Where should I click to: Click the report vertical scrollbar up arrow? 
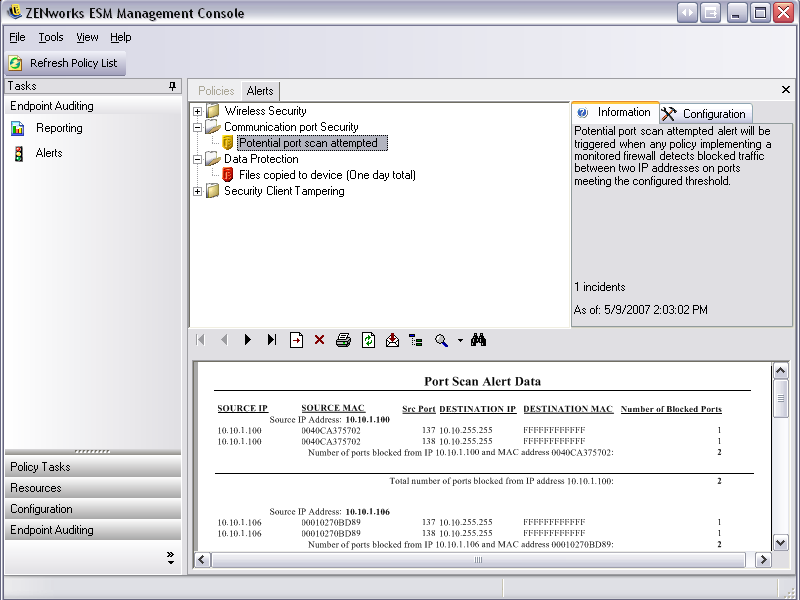point(781,371)
